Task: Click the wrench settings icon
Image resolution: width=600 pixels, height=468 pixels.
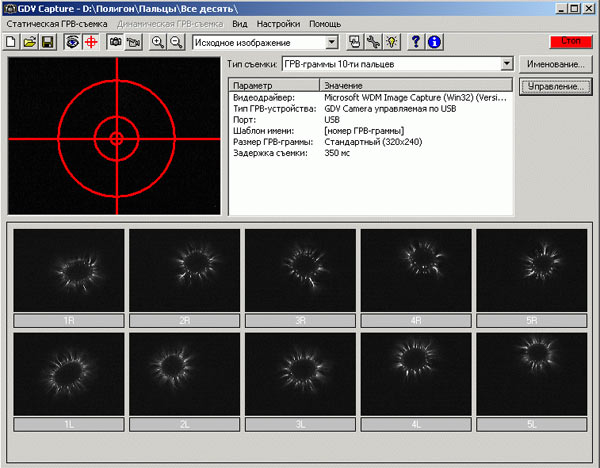Action: pos(373,42)
